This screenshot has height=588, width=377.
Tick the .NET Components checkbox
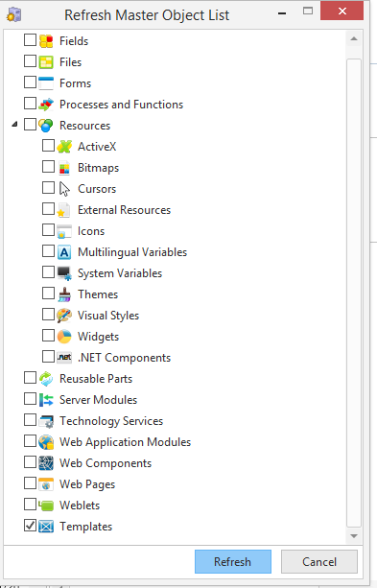(x=48, y=356)
